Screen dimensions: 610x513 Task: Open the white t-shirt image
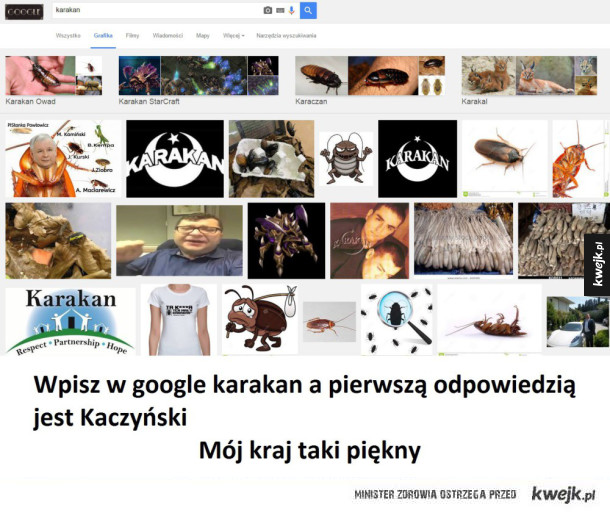[x=179, y=320]
